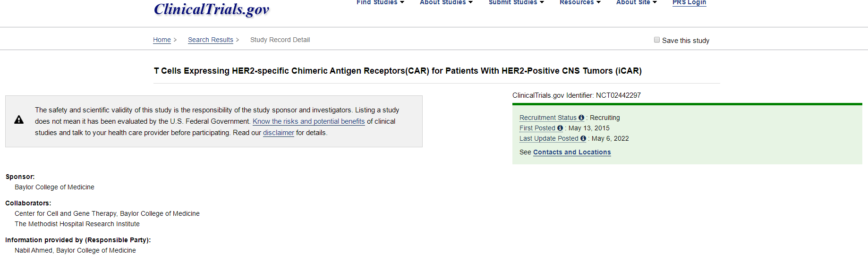Open the About Site menu
This screenshot has width=868, height=263.
pyautogui.click(x=636, y=3)
